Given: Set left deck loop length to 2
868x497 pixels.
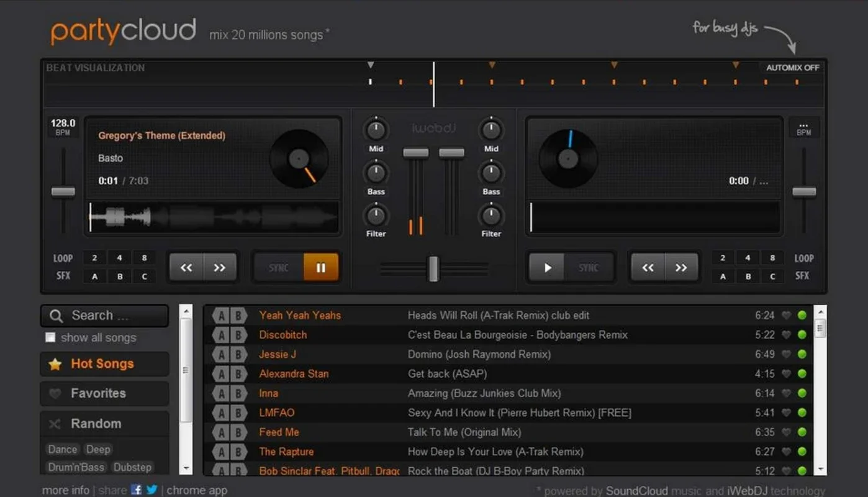Looking at the screenshot, I should click(x=94, y=258).
